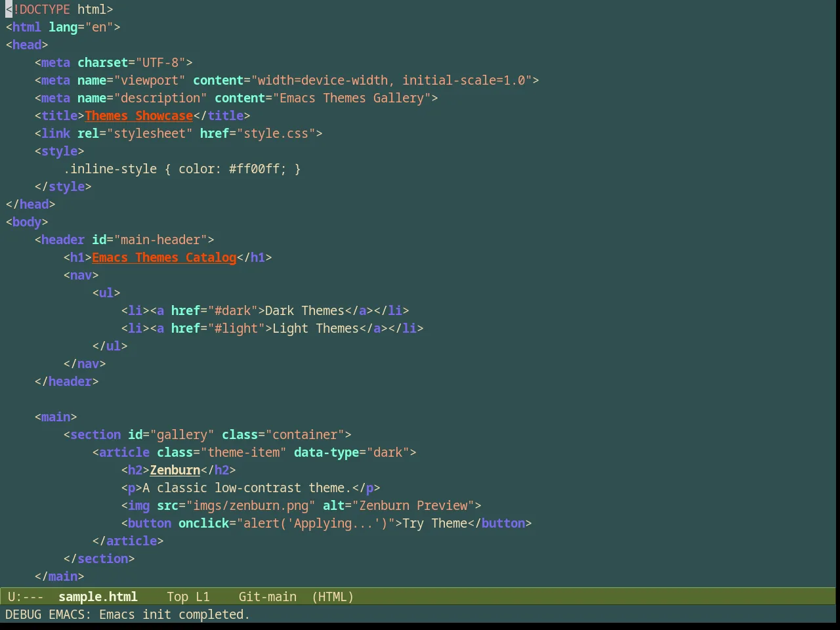Image resolution: width=840 pixels, height=630 pixels.
Task: Click the "#dark" href value
Action: tap(232, 310)
